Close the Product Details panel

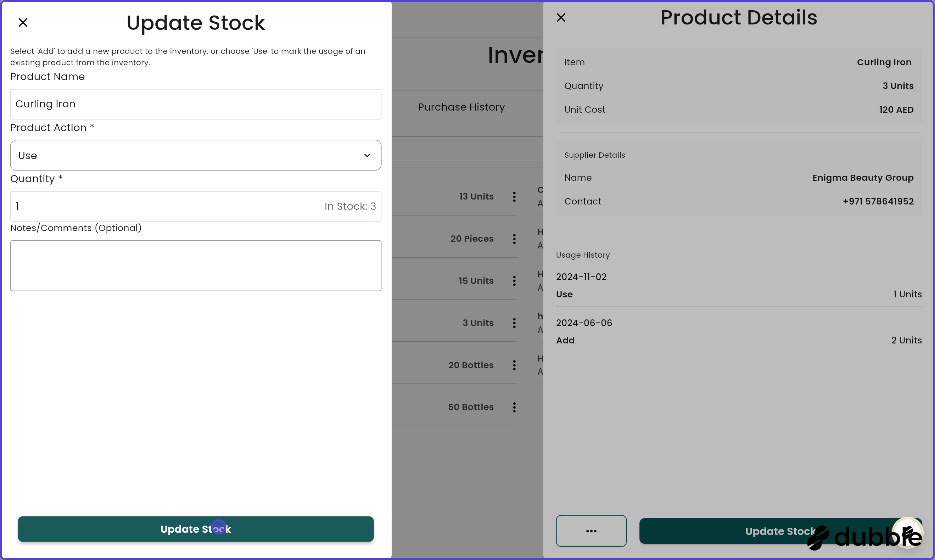(561, 17)
